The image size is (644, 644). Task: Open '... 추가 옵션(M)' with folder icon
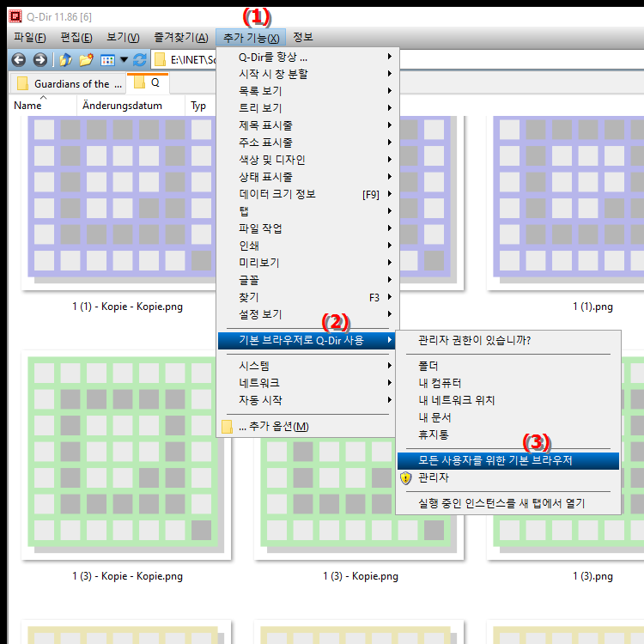pos(307,426)
